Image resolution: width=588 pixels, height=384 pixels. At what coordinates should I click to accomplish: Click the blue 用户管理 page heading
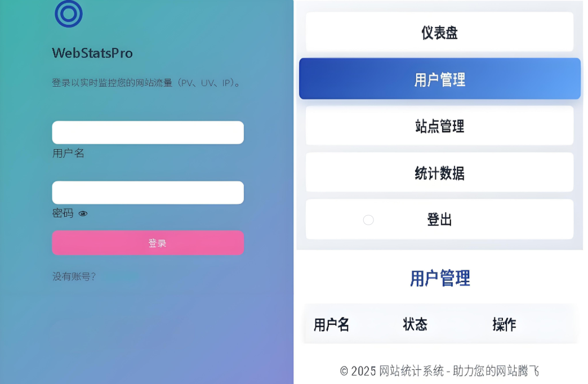[440, 278]
